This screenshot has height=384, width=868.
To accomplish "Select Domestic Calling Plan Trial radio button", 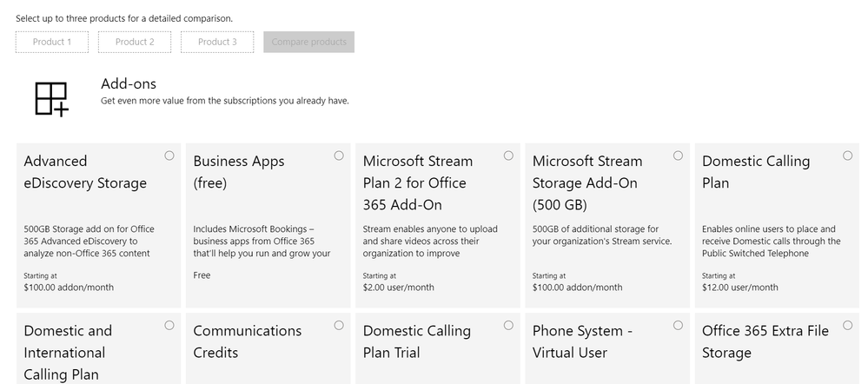I will [508, 325].
